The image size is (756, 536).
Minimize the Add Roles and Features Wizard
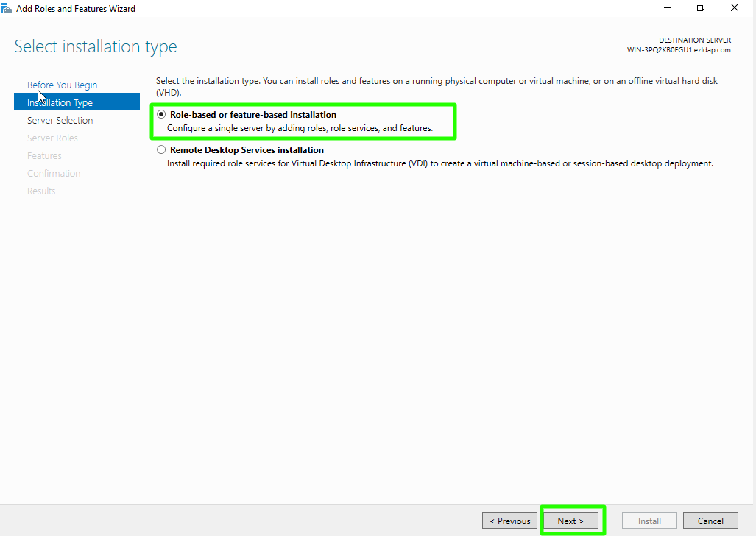(x=667, y=8)
